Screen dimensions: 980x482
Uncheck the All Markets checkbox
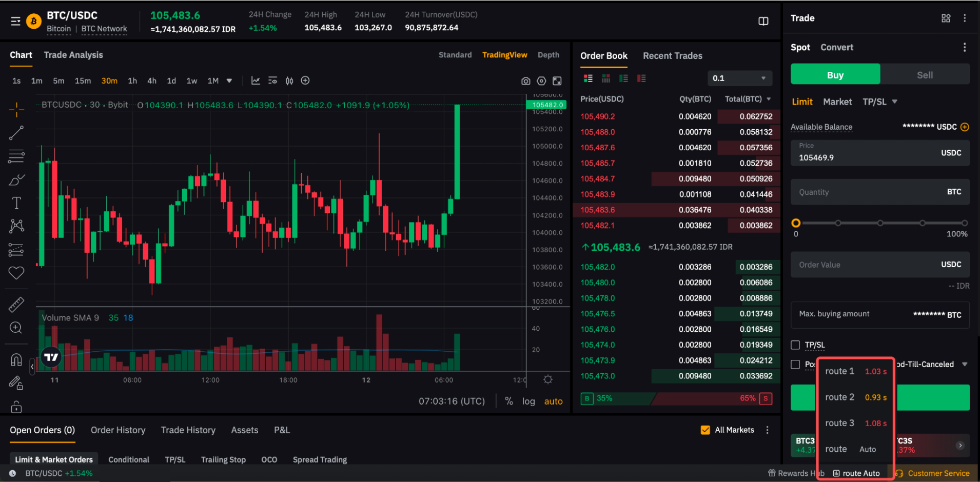pos(705,430)
